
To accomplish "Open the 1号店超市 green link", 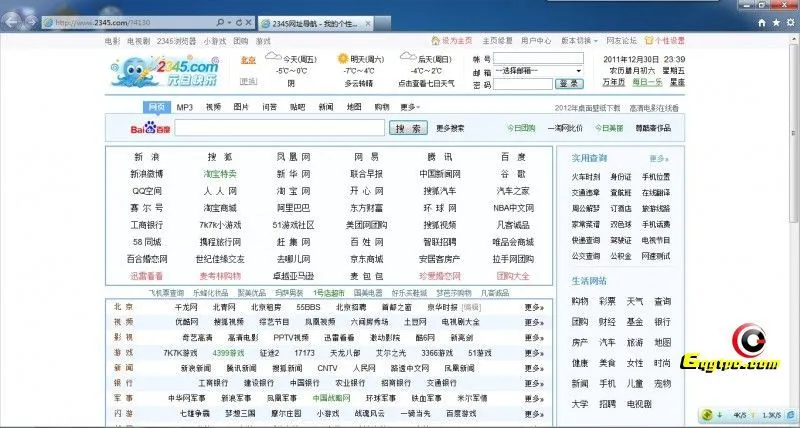I will click(x=329, y=293).
